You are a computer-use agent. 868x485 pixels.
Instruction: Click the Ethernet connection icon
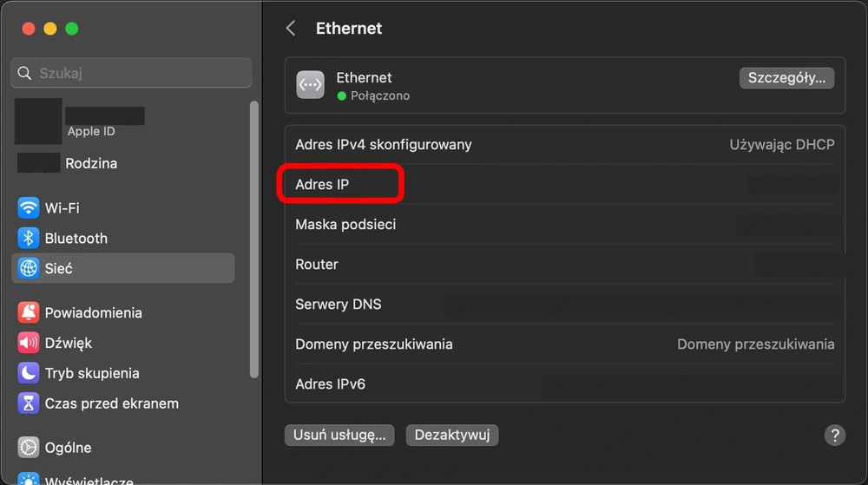coord(310,85)
